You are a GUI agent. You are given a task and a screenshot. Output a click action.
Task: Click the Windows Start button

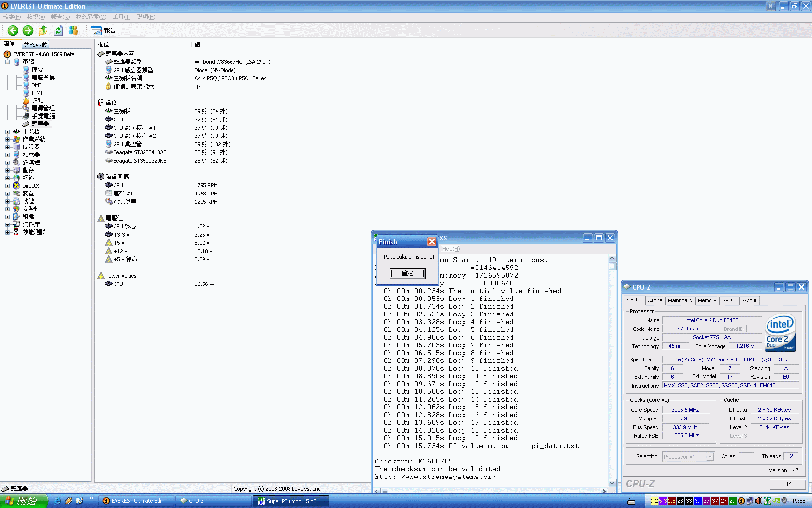point(24,501)
